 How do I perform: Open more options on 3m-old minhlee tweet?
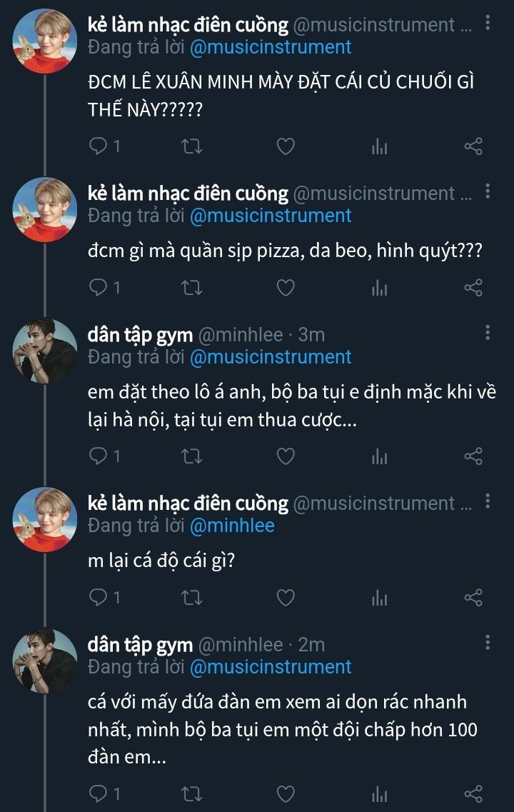488,334
